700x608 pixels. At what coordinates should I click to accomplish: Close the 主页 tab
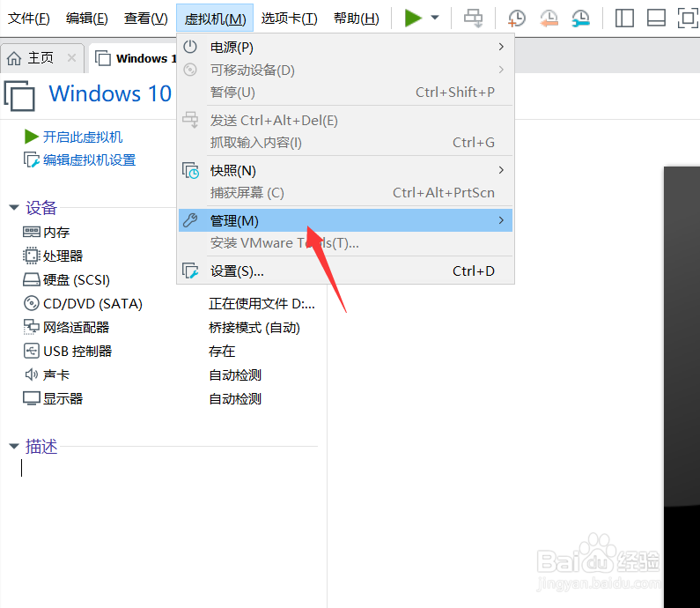coord(71,57)
